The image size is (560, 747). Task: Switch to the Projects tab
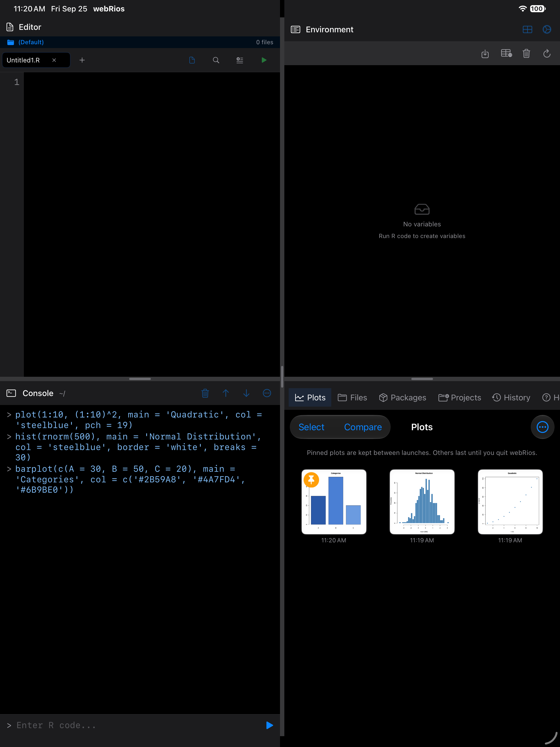tap(459, 397)
